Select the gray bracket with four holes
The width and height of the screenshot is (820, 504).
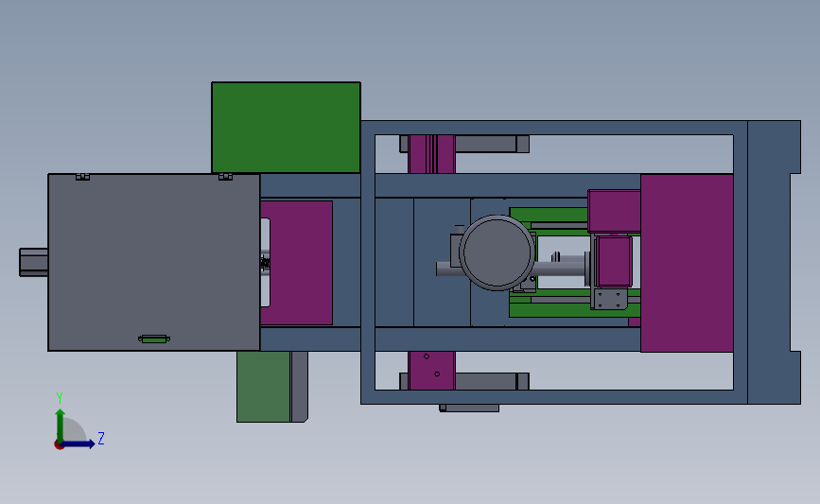(609, 300)
